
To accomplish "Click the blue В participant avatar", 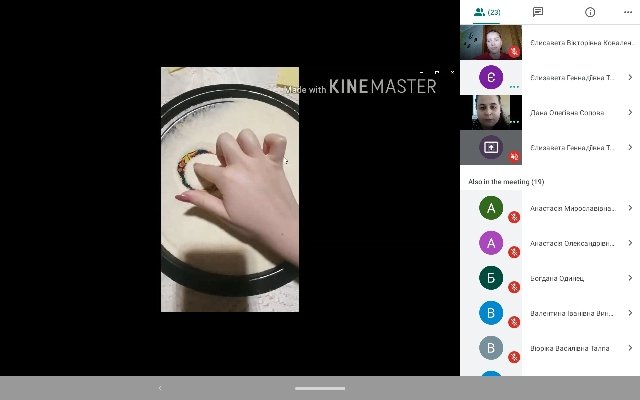I will point(491,313).
